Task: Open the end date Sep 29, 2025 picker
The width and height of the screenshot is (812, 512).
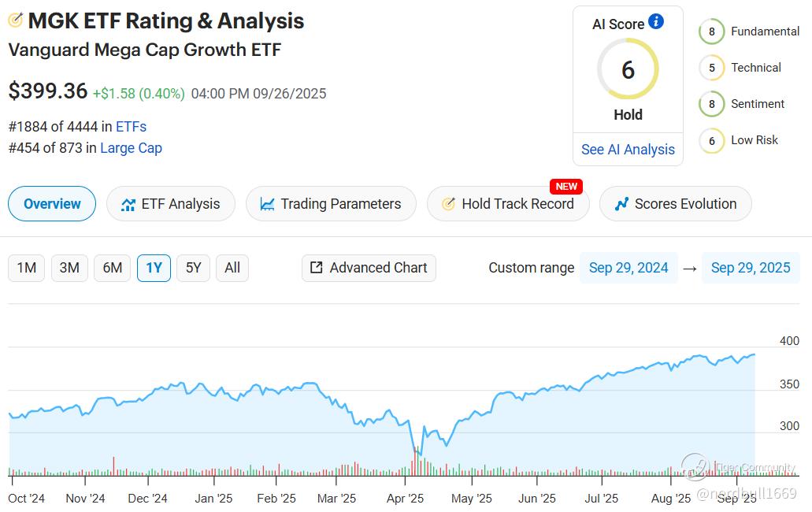Action: point(751,268)
